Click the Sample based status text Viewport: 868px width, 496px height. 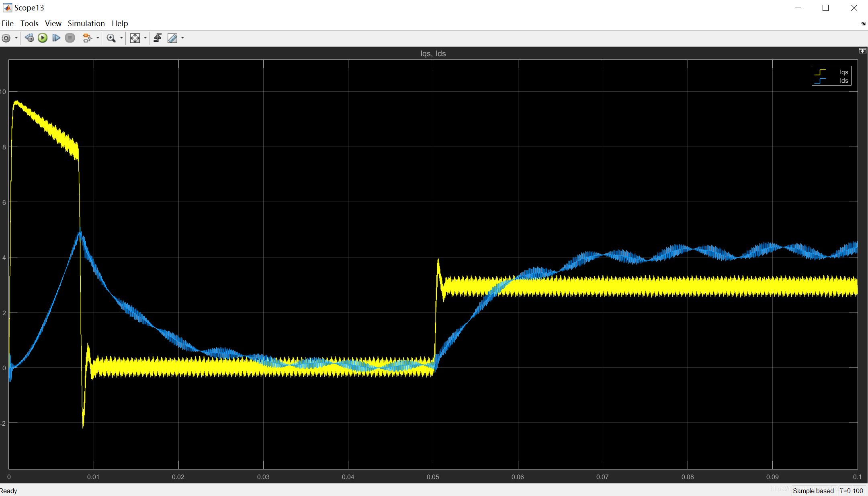coord(813,491)
